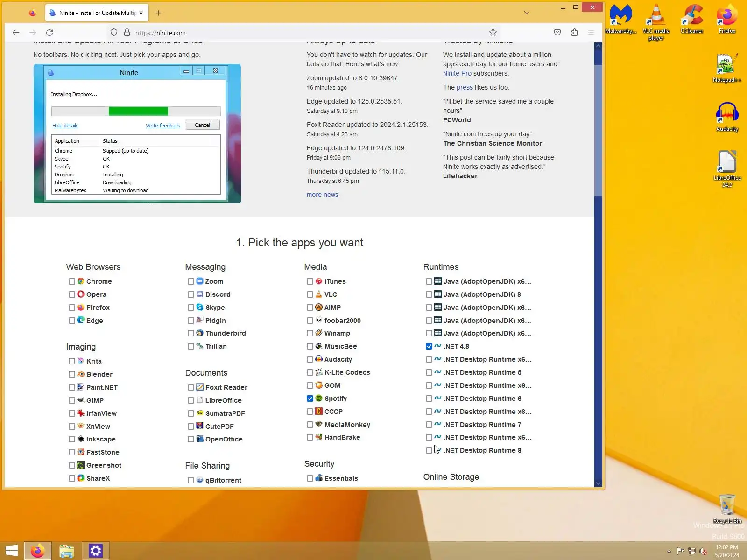The height and width of the screenshot is (560, 747).
Task: Click the iTunes app icon
Action: (x=319, y=281)
